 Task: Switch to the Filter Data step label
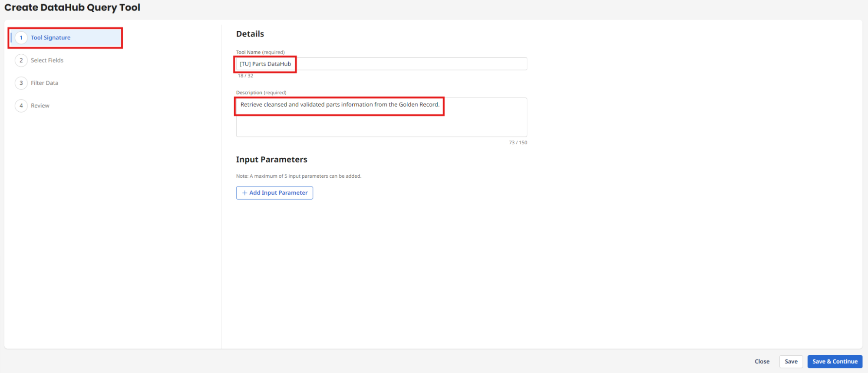point(44,83)
